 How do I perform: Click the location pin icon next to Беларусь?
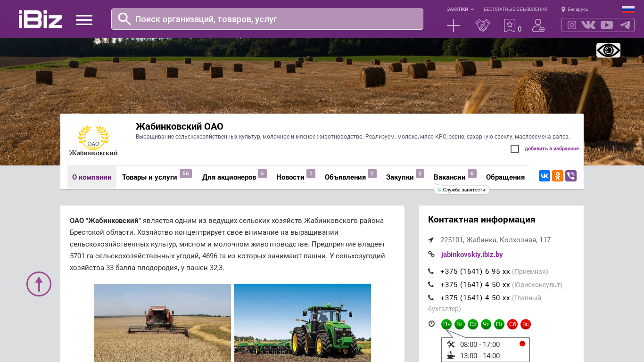tap(563, 9)
